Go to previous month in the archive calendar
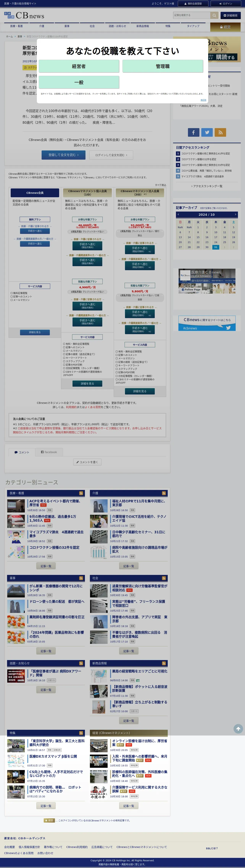The image size is (245, 868). (178, 214)
